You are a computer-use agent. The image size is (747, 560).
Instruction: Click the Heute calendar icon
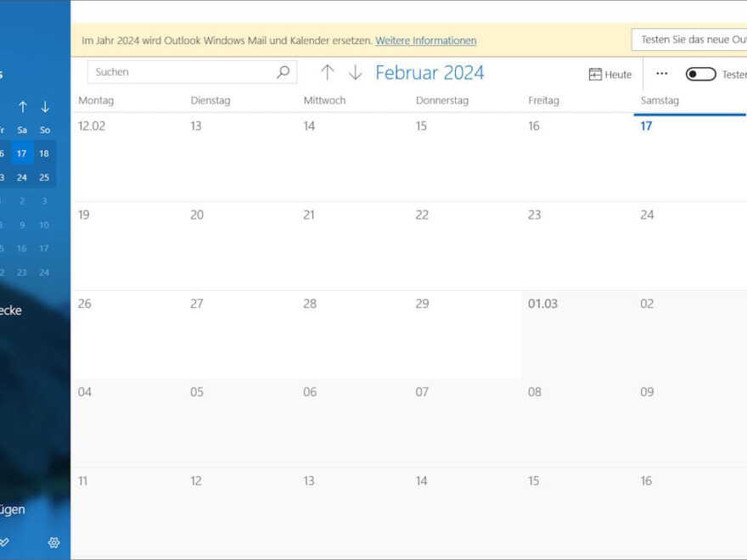point(595,75)
